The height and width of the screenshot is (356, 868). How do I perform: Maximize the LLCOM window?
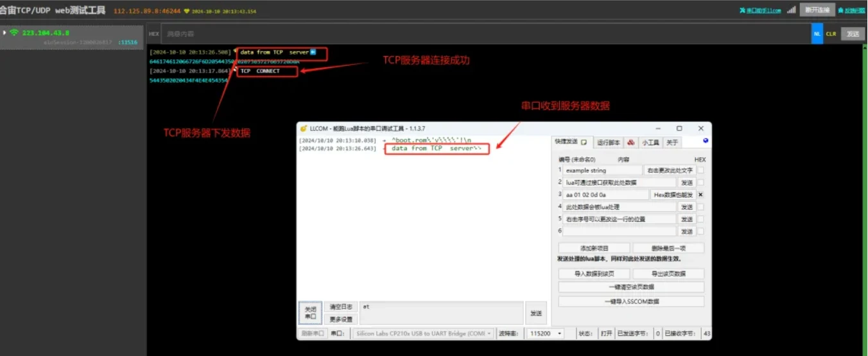click(x=679, y=129)
